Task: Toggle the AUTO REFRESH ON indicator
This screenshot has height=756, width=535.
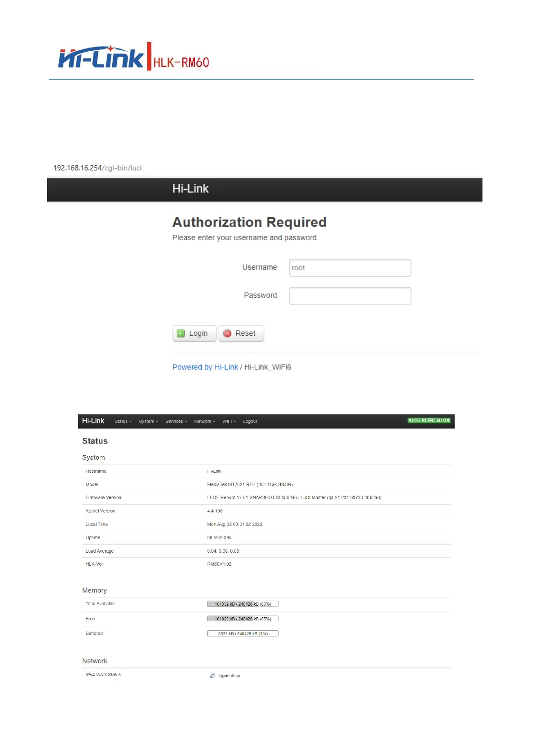Action: (429, 421)
